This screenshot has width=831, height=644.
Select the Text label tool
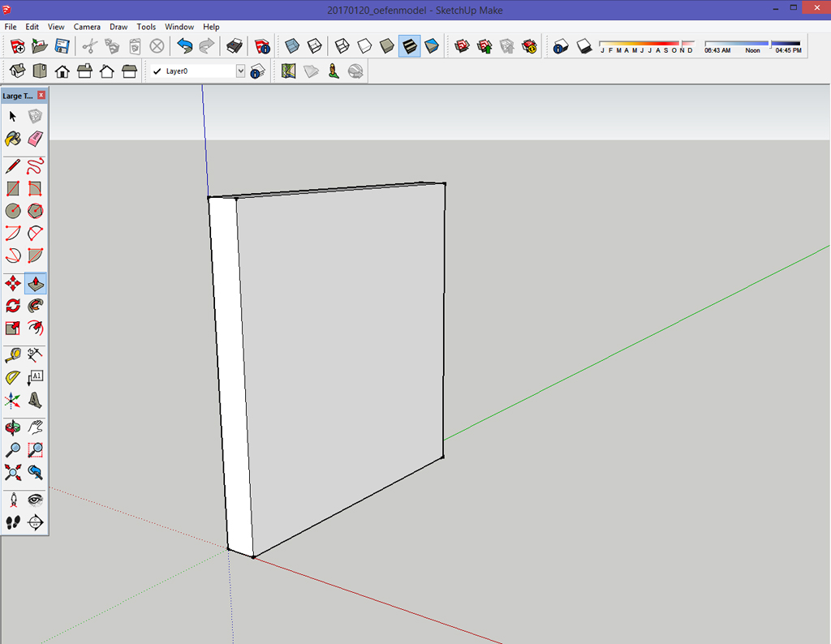point(35,377)
